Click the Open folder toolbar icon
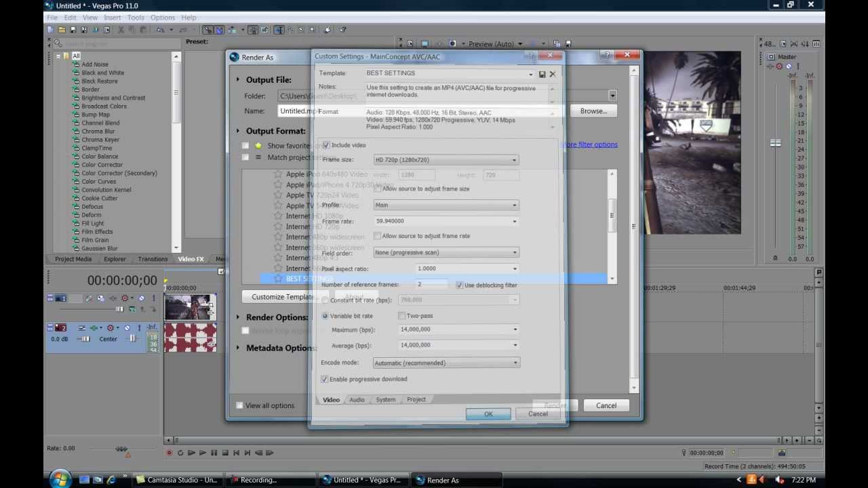This screenshot has width=868, height=488. 61,30
